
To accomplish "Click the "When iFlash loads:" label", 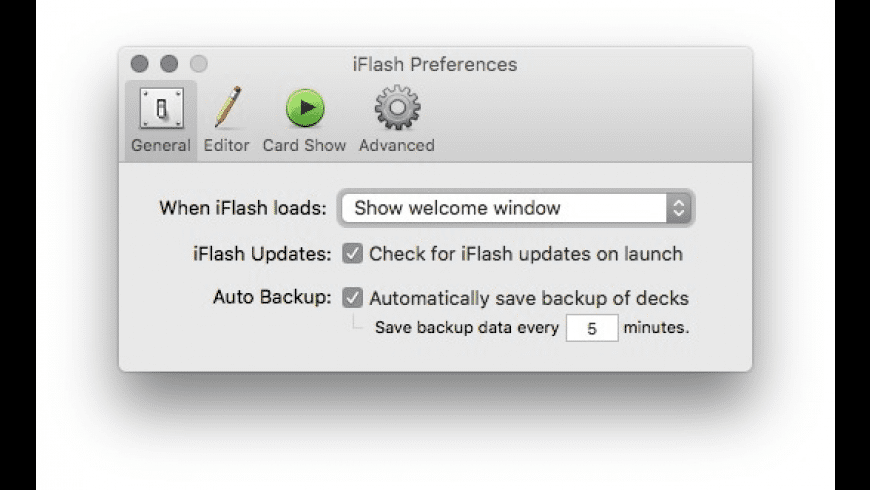I will 243,209.
